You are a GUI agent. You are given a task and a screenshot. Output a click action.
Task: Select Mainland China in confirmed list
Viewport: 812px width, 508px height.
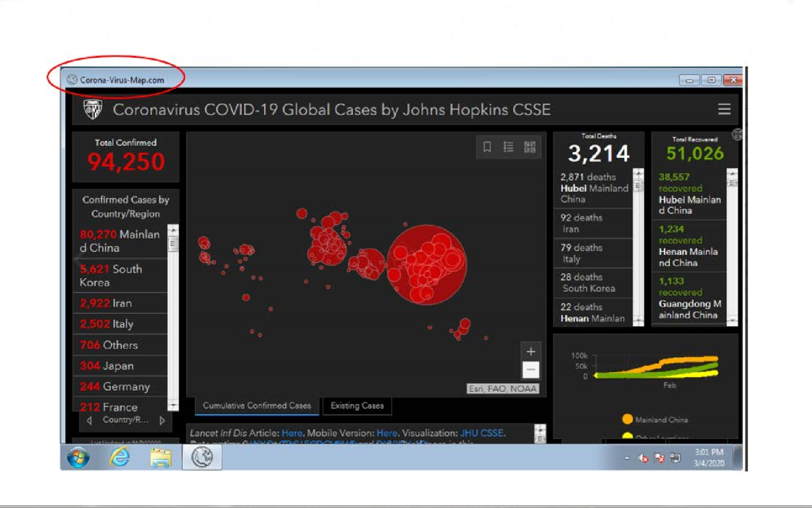pyautogui.click(x=120, y=241)
